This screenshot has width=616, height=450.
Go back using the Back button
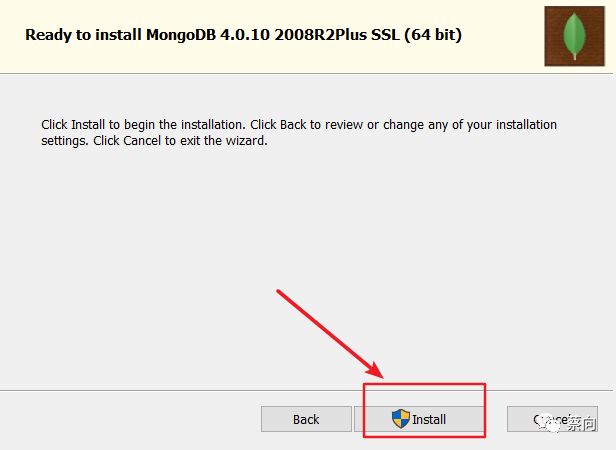(306, 419)
